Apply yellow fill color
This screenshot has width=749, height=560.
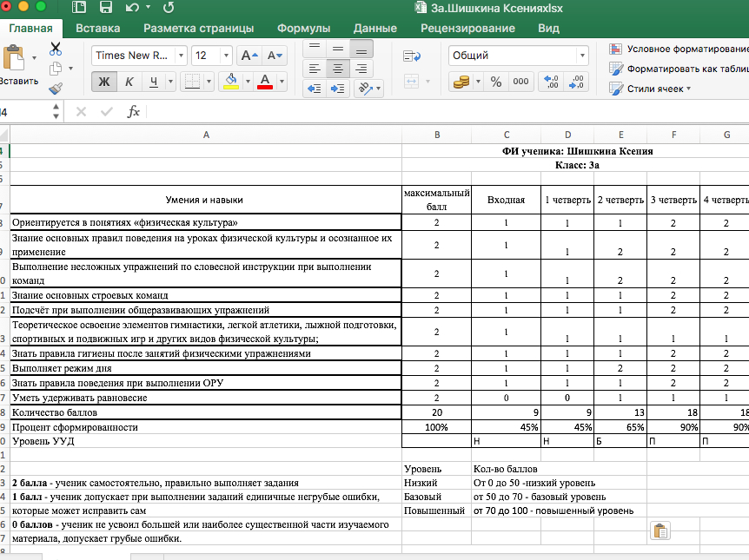pos(231,82)
